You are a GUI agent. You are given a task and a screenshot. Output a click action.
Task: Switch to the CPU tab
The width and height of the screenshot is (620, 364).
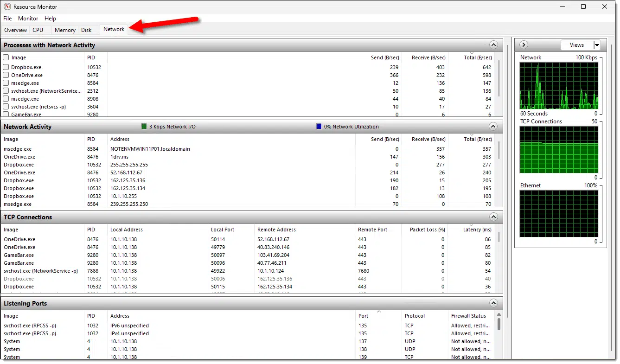coord(38,30)
